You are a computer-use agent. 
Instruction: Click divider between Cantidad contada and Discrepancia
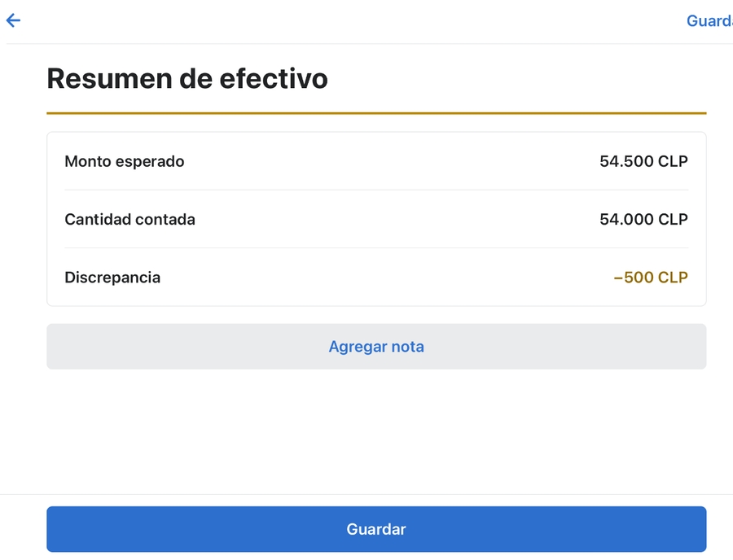pyautogui.click(x=376, y=248)
